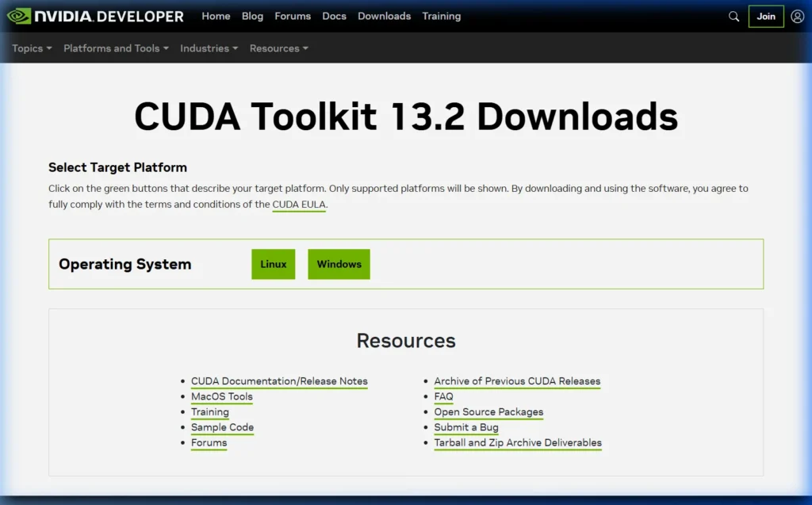812x505 pixels.
Task: Select the Training menu item
Action: tap(442, 16)
